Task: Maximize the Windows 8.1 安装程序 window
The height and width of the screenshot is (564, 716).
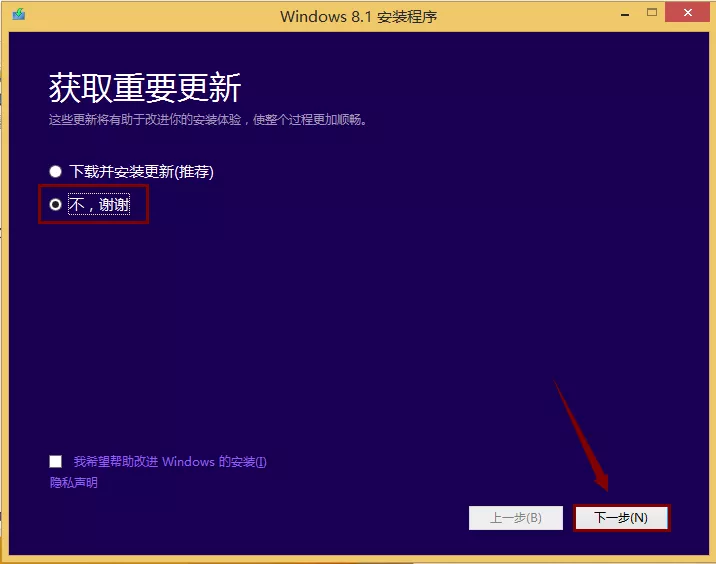Action: [652, 13]
